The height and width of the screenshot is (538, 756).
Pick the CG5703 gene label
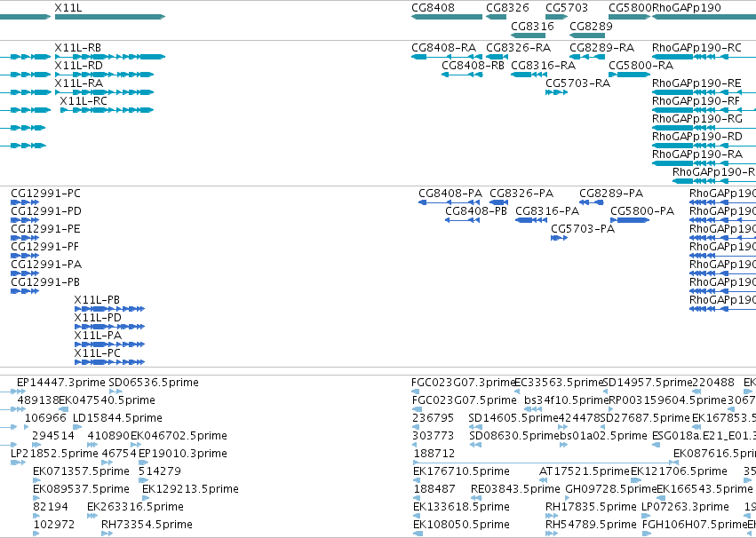[x=567, y=8]
